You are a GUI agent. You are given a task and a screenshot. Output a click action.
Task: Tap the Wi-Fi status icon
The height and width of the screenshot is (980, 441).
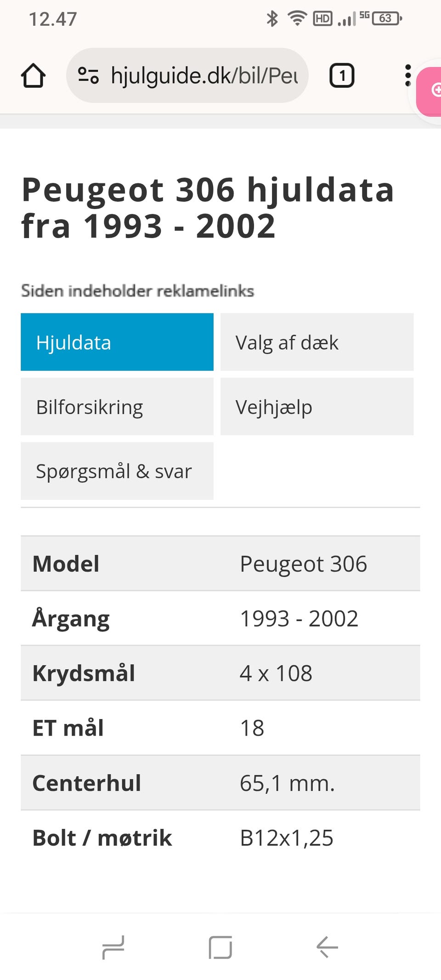[x=297, y=18]
